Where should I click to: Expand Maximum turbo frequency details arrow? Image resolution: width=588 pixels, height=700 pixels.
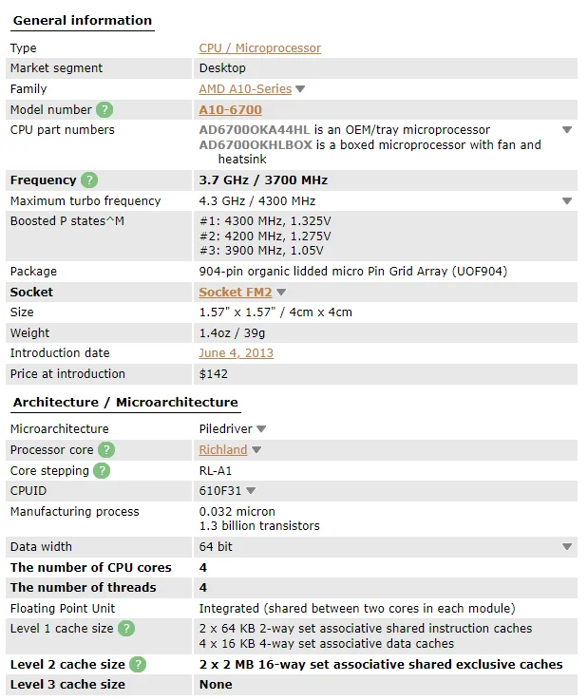pyautogui.click(x=567, y=200)
